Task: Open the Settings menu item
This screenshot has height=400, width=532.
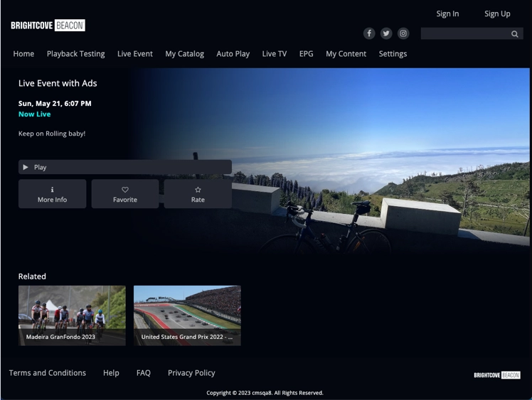Action: pyautogui.click(x=393, y=54)
